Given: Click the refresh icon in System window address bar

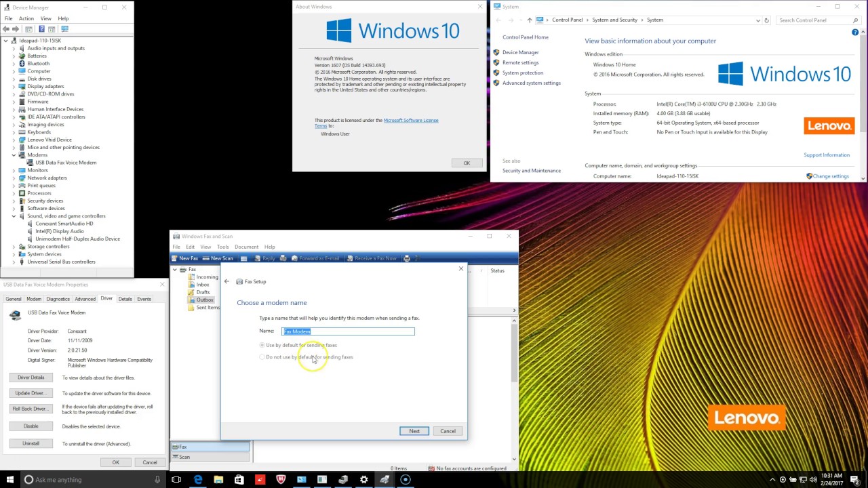Looking at the screenshot, I should point(766,20).
